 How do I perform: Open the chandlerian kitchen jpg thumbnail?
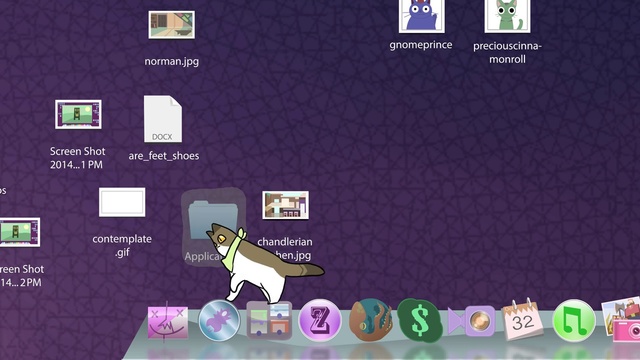pos(285,205)
